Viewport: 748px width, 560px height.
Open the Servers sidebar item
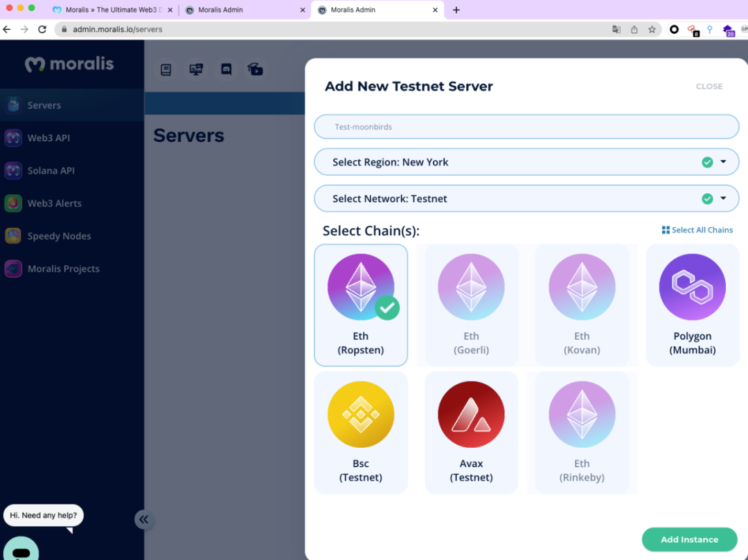(x=71, y=105)
